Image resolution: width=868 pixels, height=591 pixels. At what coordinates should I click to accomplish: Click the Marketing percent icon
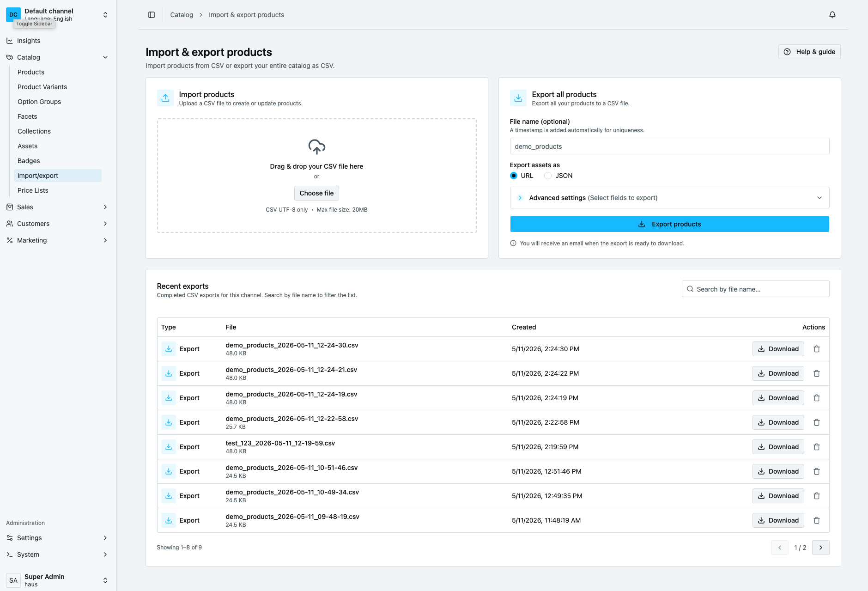tap(10, 240)
